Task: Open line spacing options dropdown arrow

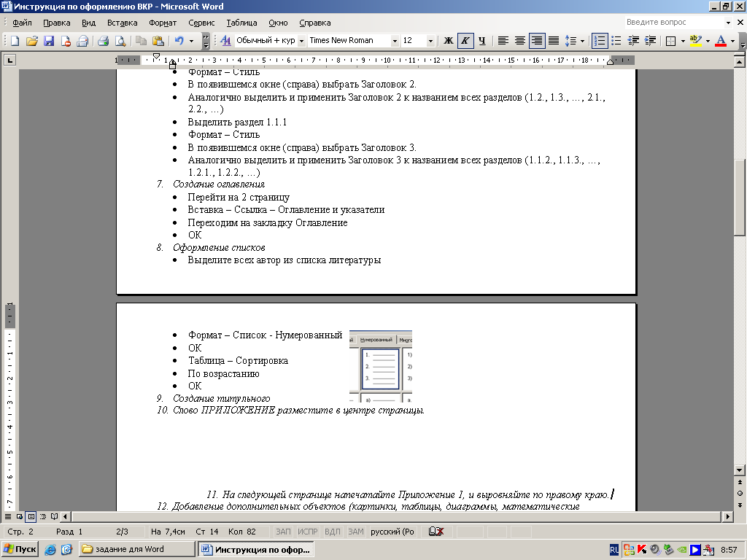Action: [x=582, y=41]
